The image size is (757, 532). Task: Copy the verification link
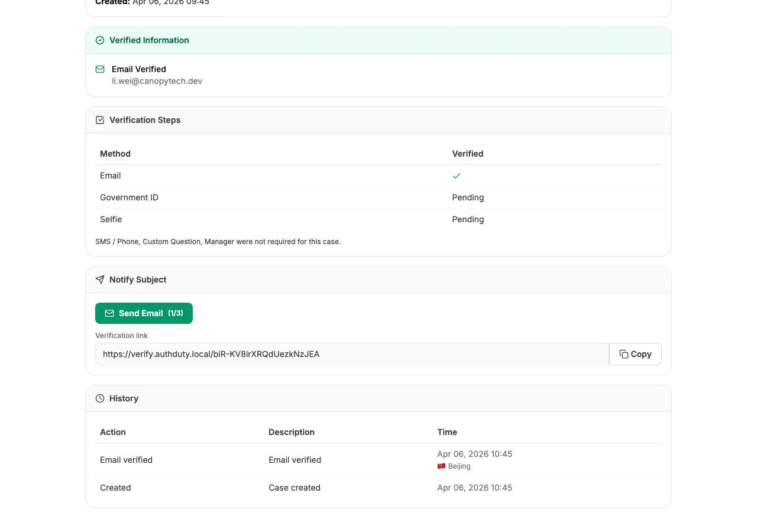pos(635,353)
